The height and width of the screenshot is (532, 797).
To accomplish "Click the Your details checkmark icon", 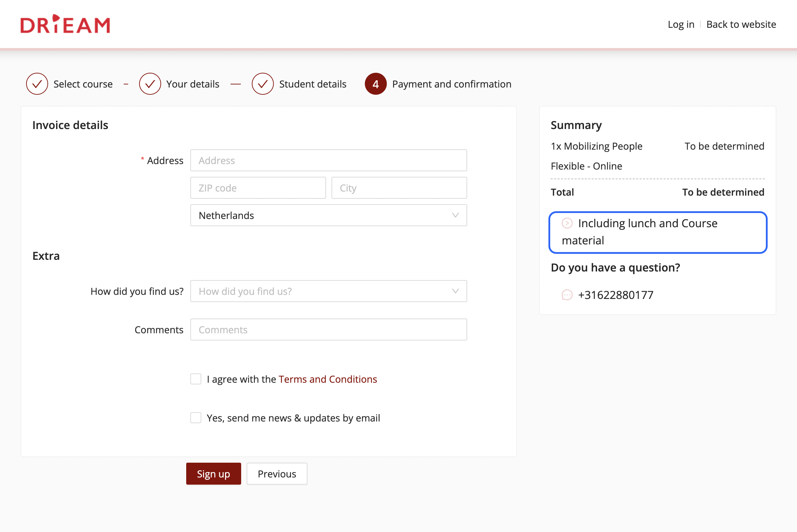I will pos(150,84).
